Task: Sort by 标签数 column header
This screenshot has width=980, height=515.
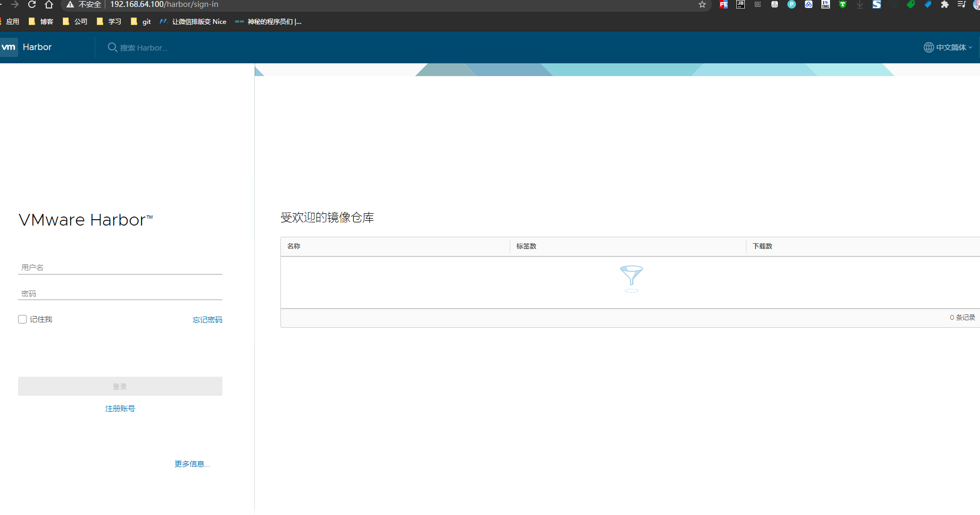Action: [x=526, y=246]
